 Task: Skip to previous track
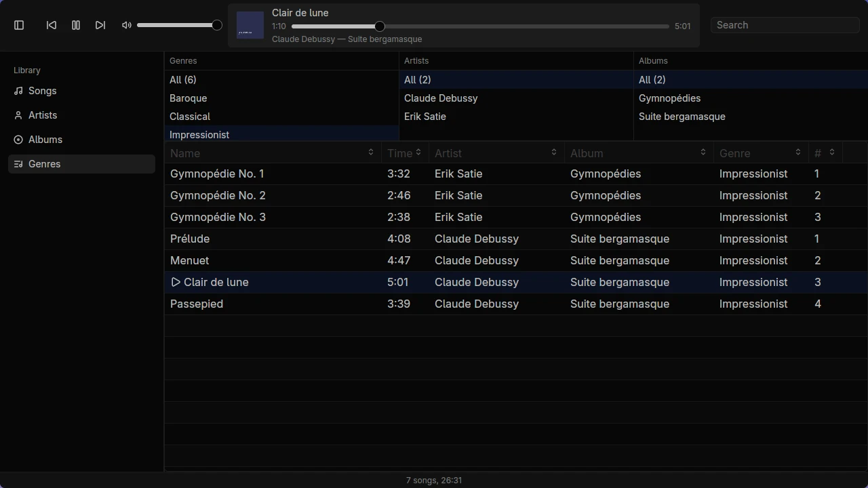(x=52, y=25)
